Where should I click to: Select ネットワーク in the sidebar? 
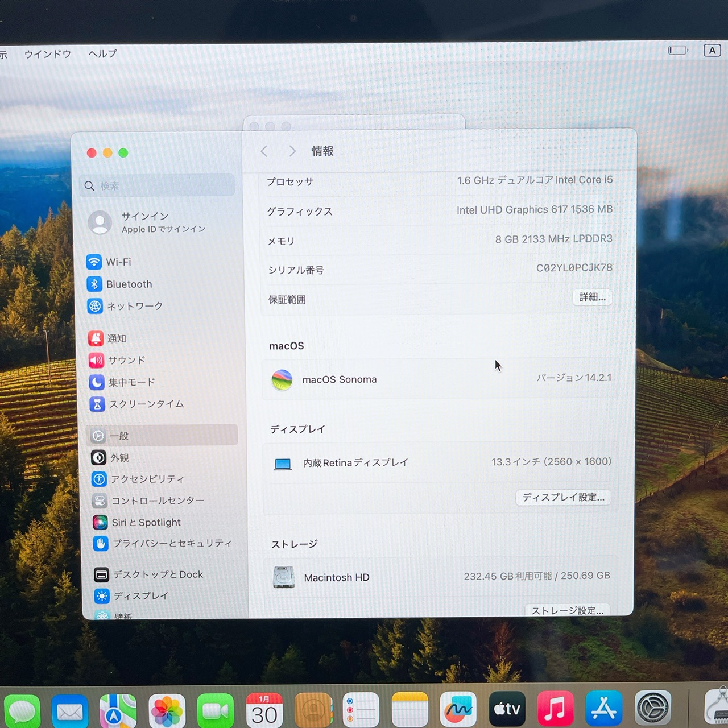[x=125, y=306]
